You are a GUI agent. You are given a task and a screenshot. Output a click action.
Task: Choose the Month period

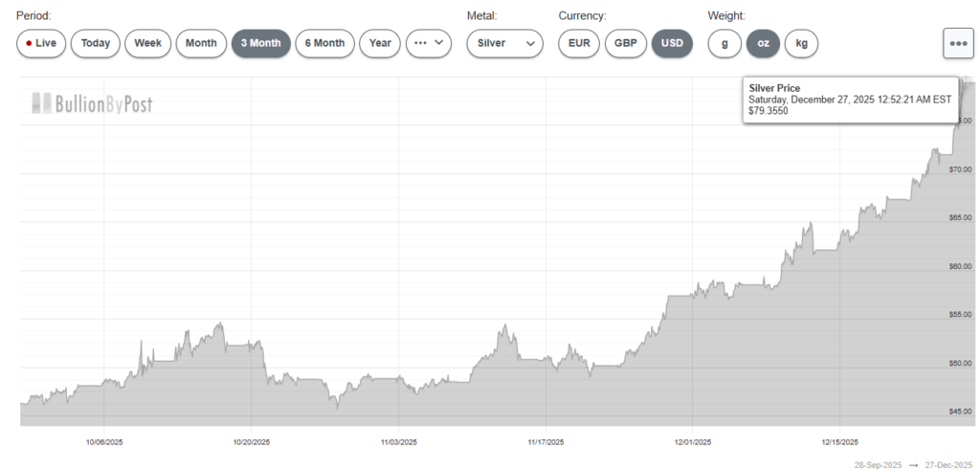click(201, 43)
